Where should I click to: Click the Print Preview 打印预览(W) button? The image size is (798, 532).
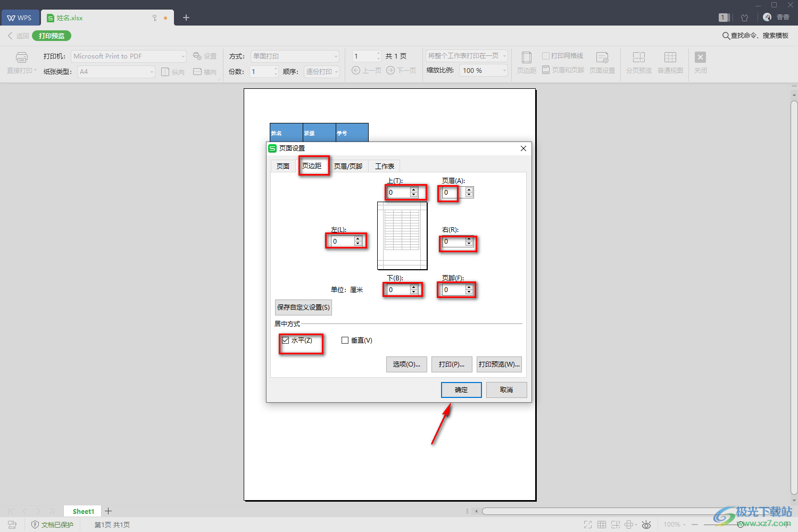pos(499,364)
